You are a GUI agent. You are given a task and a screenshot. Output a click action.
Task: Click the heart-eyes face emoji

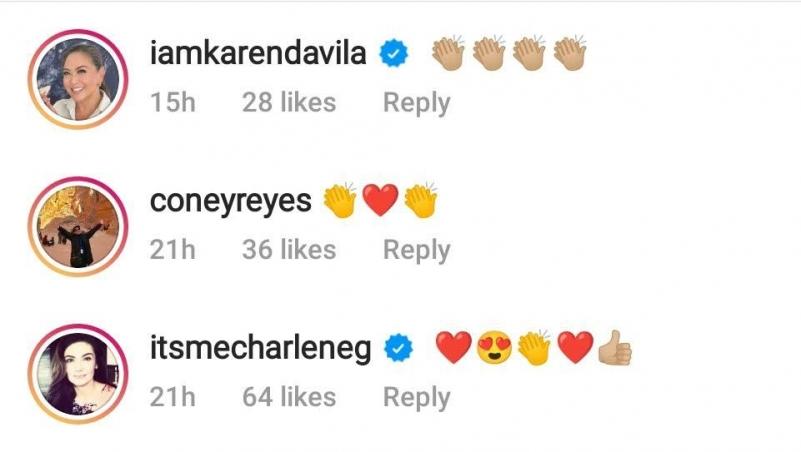point(494,348)
